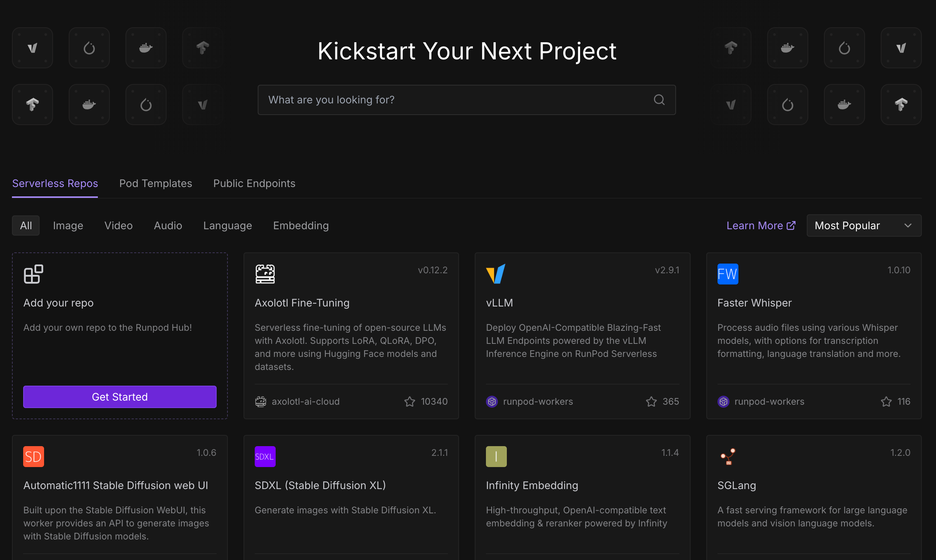Select the All category filter
This screenshot has height=560, width=936.
tap(26, 225)
